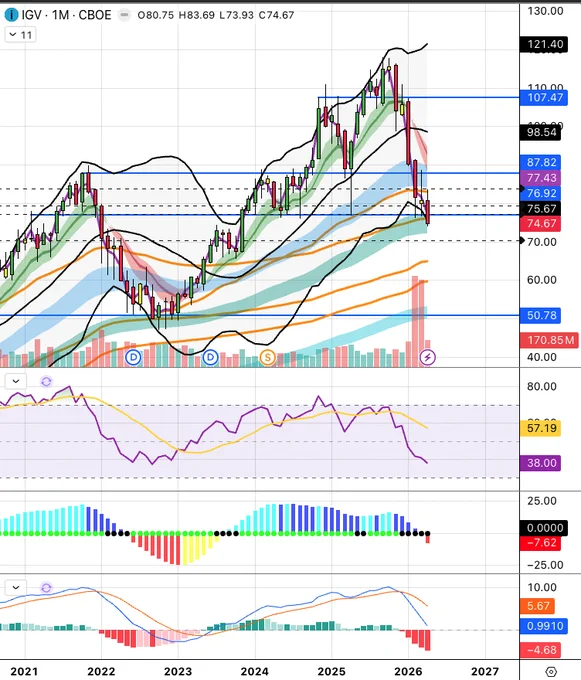Click the 2026 time axis label

point(408,671)
